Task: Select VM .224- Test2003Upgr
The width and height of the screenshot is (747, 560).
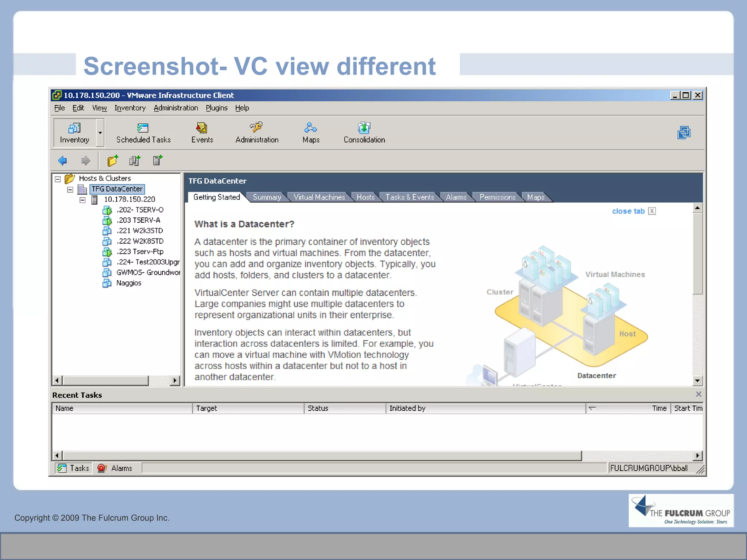Action: (x=148, y=262)
